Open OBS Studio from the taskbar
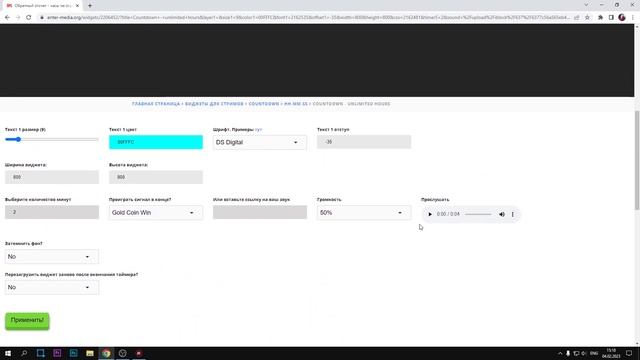 tap(122, 353)
